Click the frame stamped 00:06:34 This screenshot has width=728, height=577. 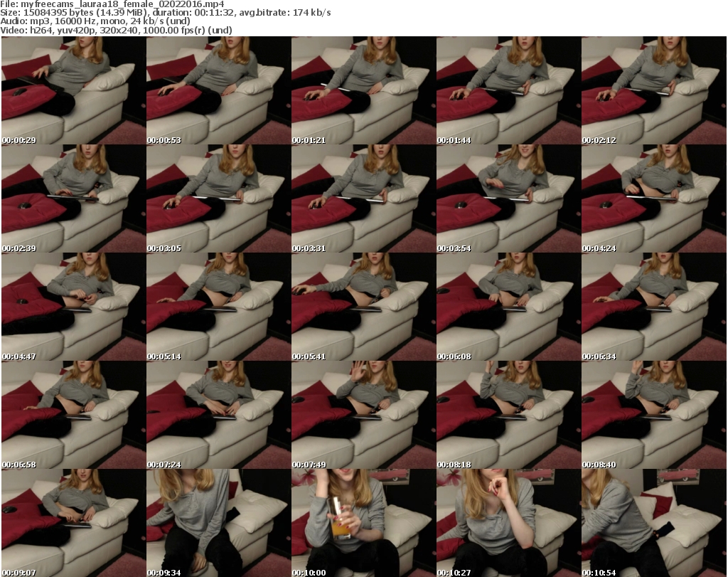point(654,307)
